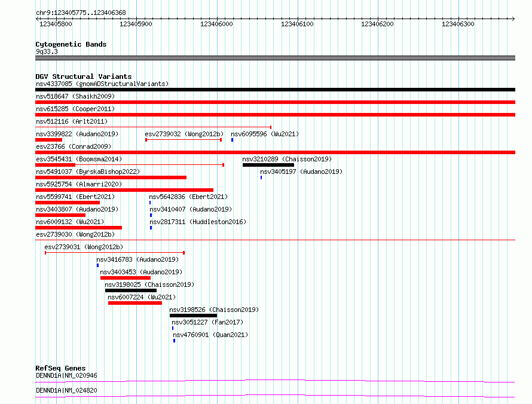
Task: Select the nsv2817311 (Huddleston2016) label
Action: [198, 222]
